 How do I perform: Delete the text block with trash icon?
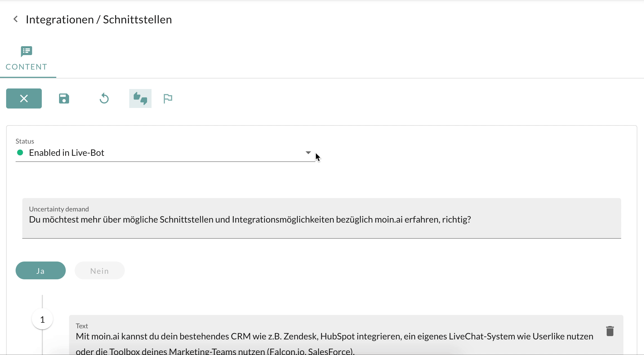point(610,331)
